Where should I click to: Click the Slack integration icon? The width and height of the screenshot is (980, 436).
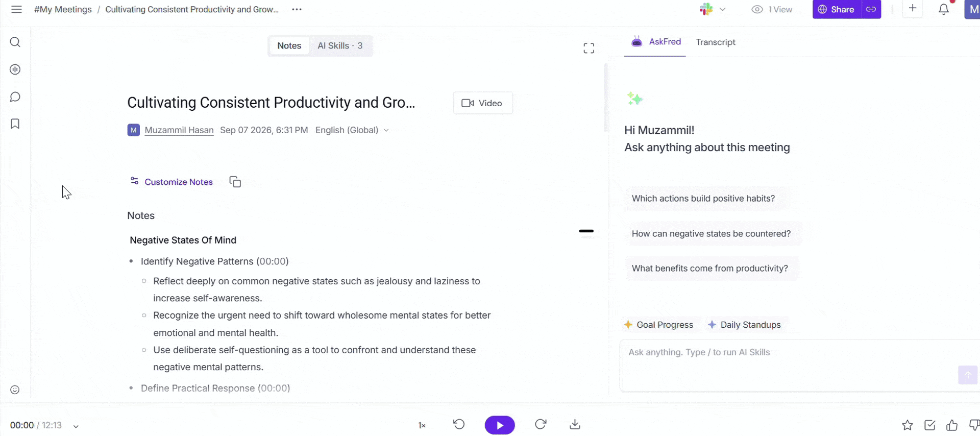pos(706,9)
